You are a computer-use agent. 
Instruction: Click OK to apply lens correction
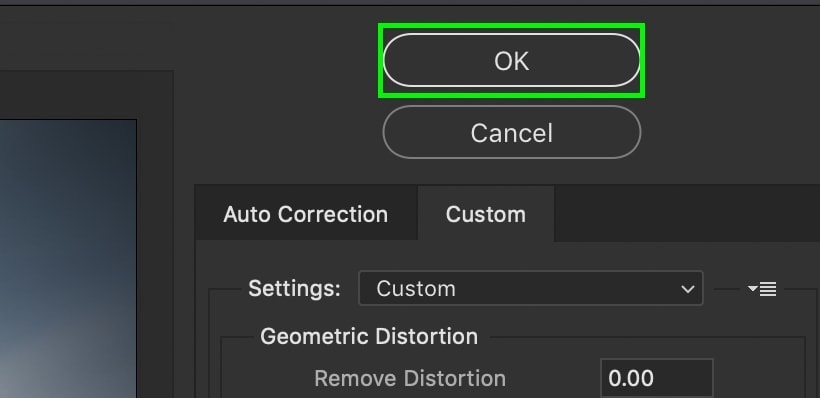(511, 60)
